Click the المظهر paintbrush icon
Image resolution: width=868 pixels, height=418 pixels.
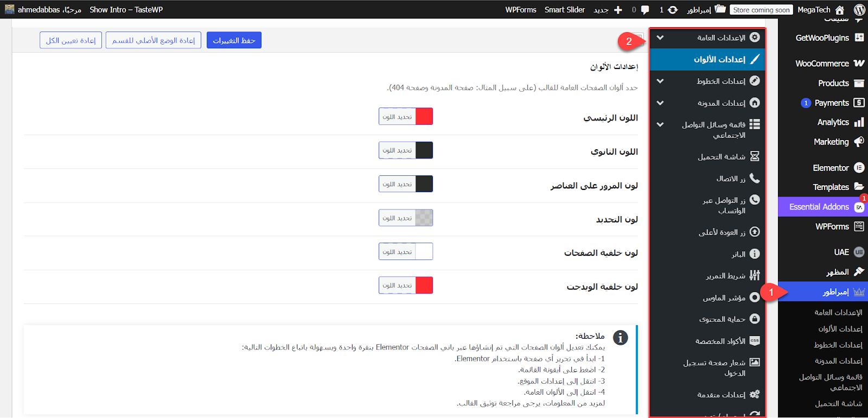click(x=859, y=271)
